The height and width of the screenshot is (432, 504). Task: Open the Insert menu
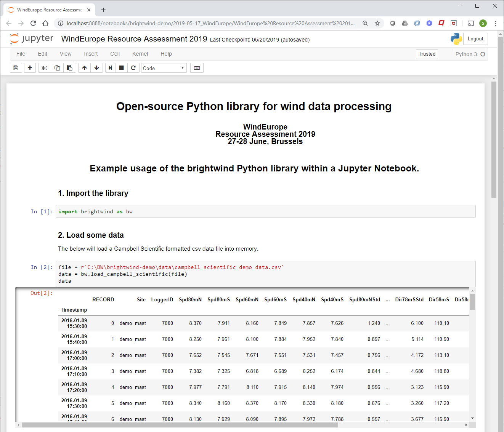tap(91, 54)
